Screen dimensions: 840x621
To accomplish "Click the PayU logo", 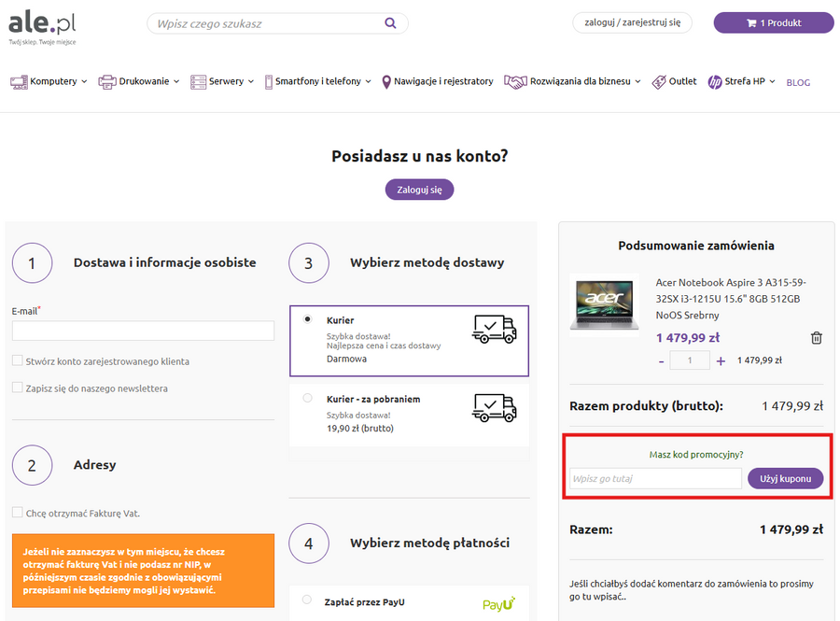I will click(x=498, y=604).
